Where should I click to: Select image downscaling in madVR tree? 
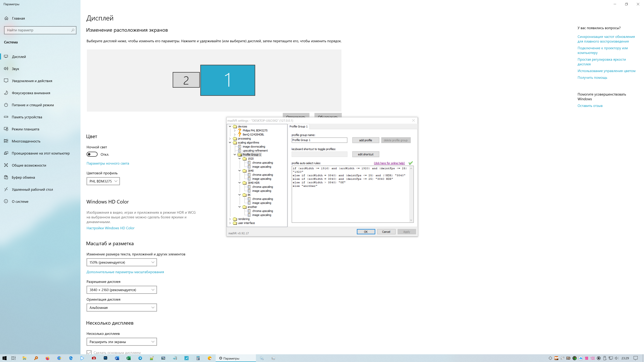click(x=254, y=146)
